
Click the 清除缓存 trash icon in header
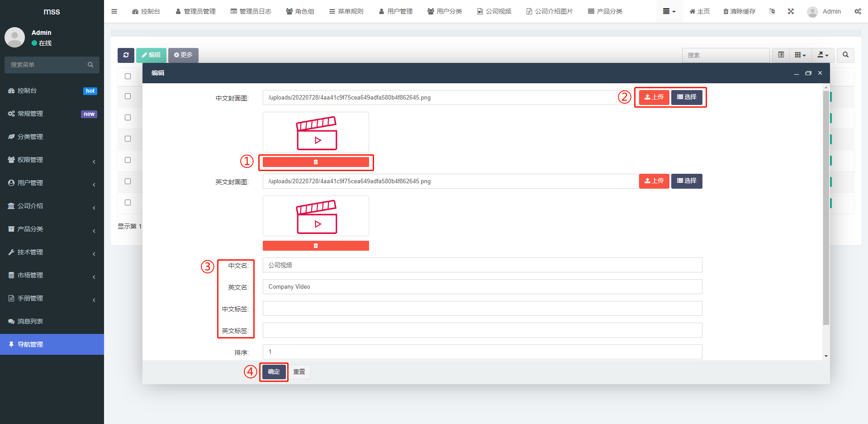pyautogui.click(x=739, y=11)
